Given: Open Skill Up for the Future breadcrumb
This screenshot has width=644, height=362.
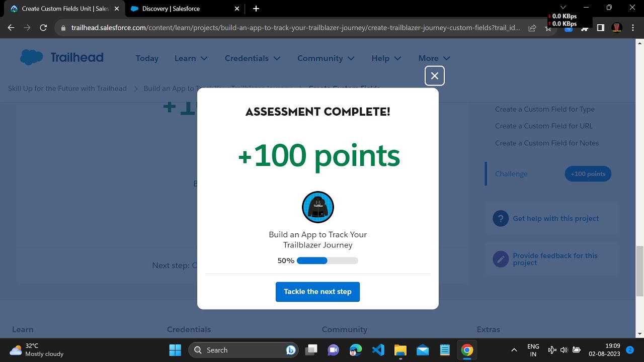Looking at the screenshot, I should point(67,88).
